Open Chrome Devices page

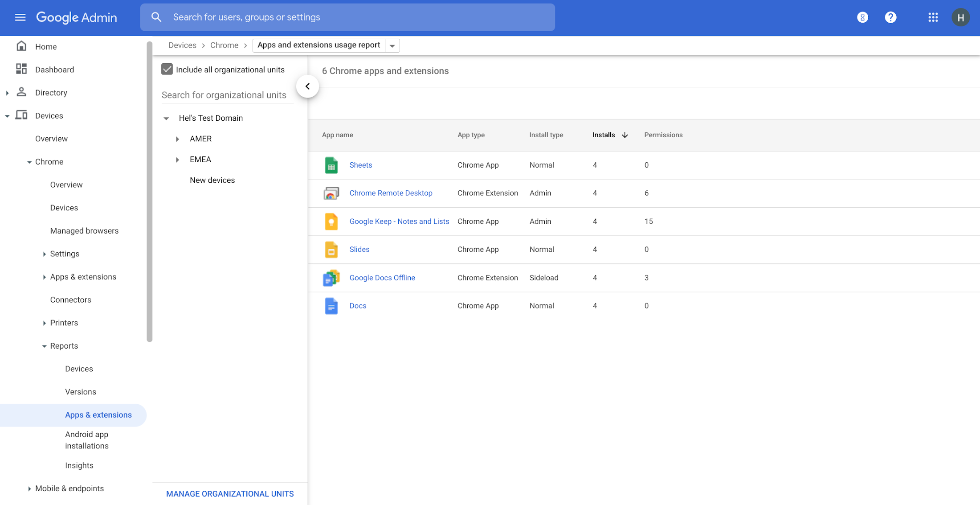coord(64,208)
